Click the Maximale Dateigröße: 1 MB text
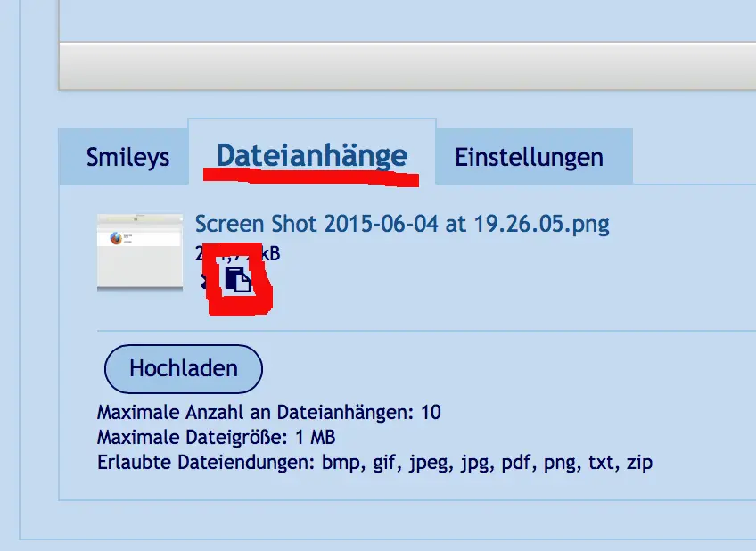This screenshot has height=551, width=756. [x=216, y=438]
